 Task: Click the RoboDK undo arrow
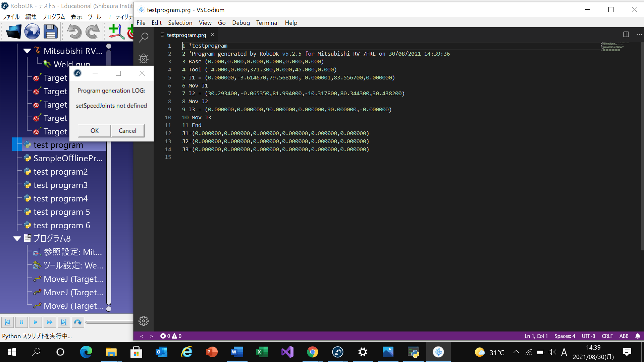74,32
